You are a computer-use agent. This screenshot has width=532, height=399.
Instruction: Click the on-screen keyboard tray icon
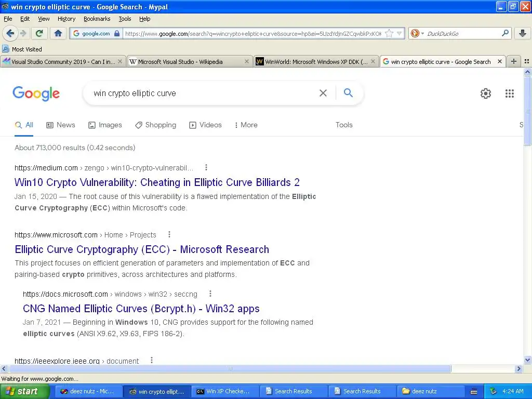(x=474, y=392)
